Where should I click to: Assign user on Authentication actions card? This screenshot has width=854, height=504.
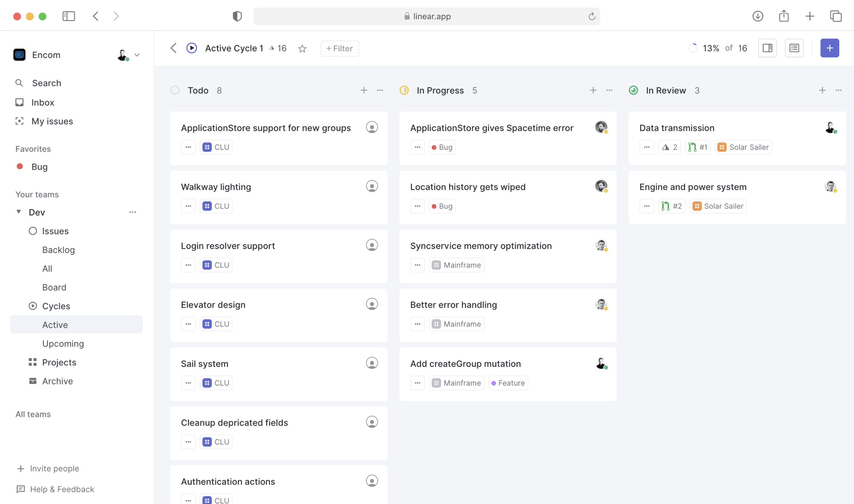[372, 481]
